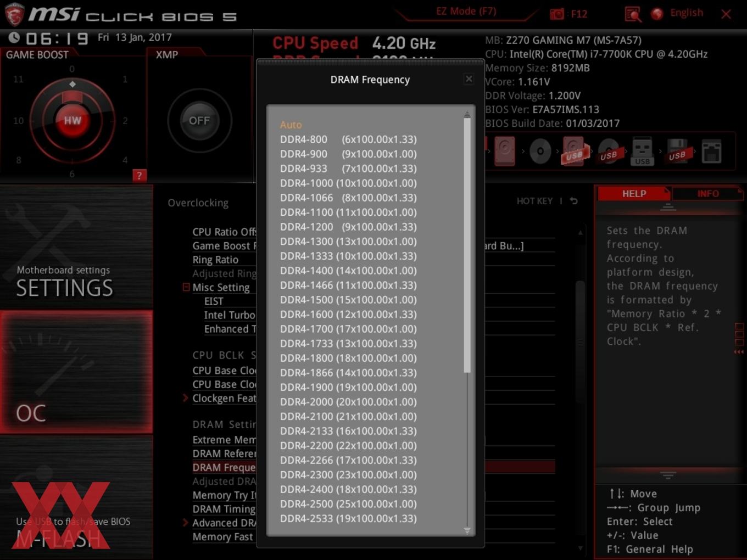This screenshot has width=747, height=560.
Task: Select DDR4-1600 (12x100.00x1.33)
Action: point(348,315)
